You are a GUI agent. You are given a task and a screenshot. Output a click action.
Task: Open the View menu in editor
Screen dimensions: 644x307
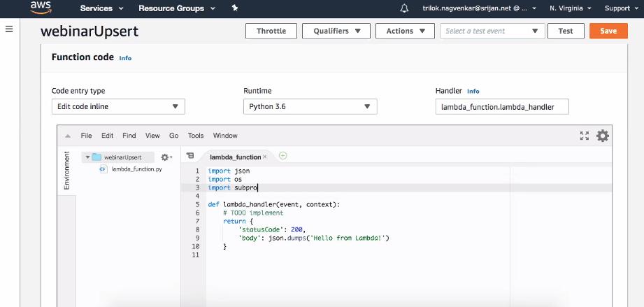tap(152, 136)
